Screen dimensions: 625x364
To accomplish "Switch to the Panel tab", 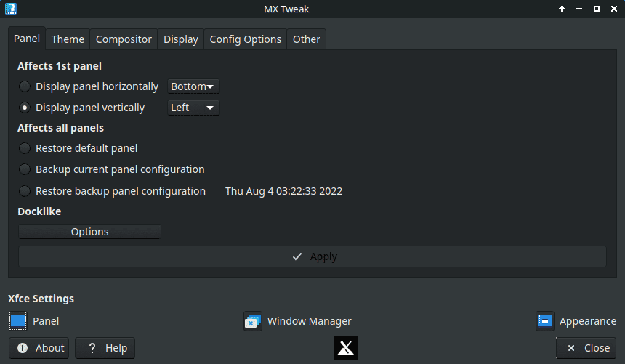I will pos(27,39).
